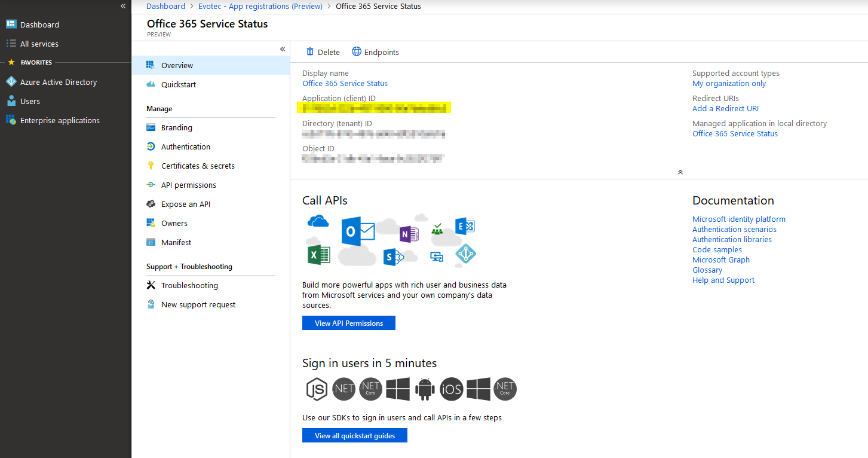
Task: Collapse the essentials details section
Action: (x=680, y=172)
